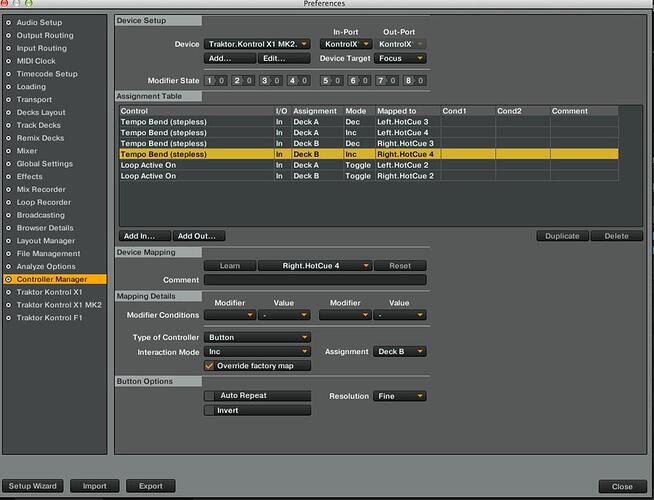The image size is (654, 500).
Task: Open Decks Layout preferences
Action: click(x=41, y=113)
